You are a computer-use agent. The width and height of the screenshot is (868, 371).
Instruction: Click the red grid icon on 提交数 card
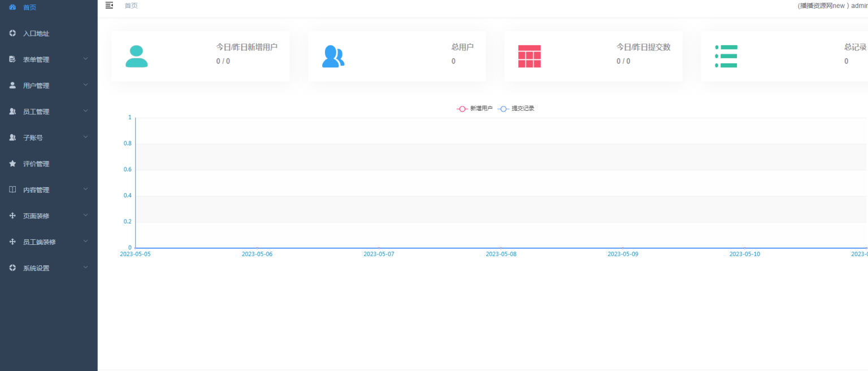click(x=530, y=56)
